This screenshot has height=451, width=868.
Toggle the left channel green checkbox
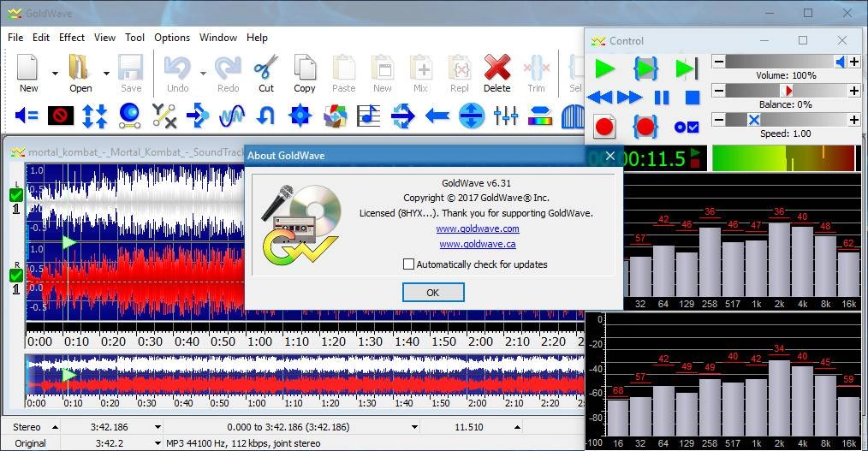[x=16, y=195]
